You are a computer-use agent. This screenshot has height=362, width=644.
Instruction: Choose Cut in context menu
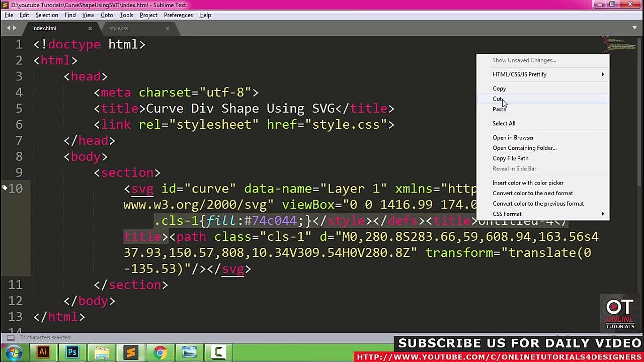point(543,99)
